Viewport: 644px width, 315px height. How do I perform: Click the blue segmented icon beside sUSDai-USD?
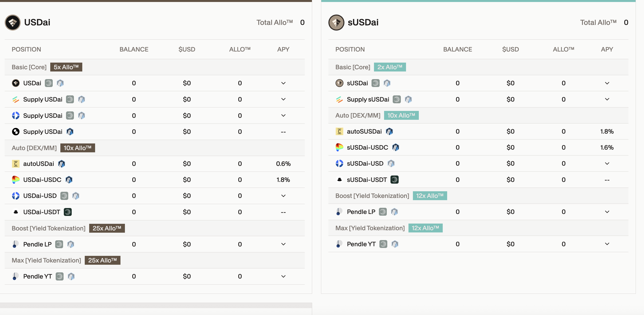pos(339,163)
